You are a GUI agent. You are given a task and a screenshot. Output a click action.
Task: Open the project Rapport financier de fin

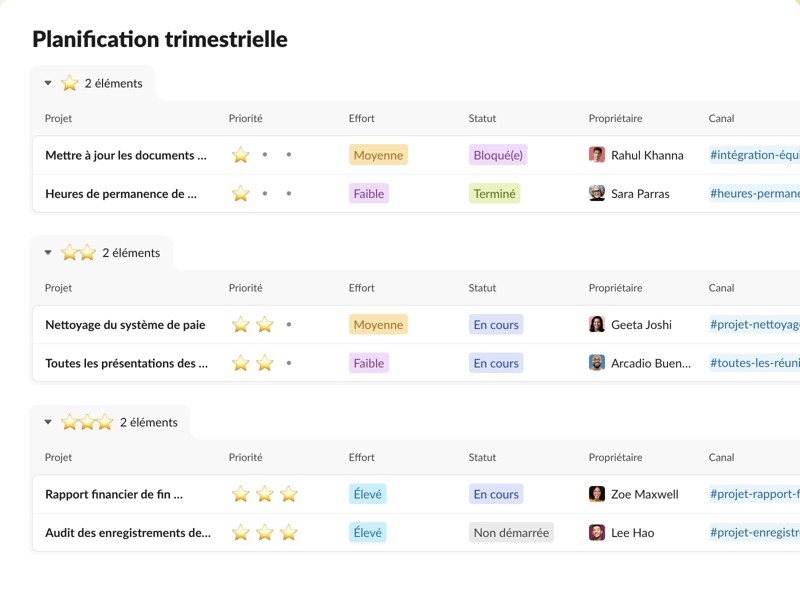pos(116,494)
